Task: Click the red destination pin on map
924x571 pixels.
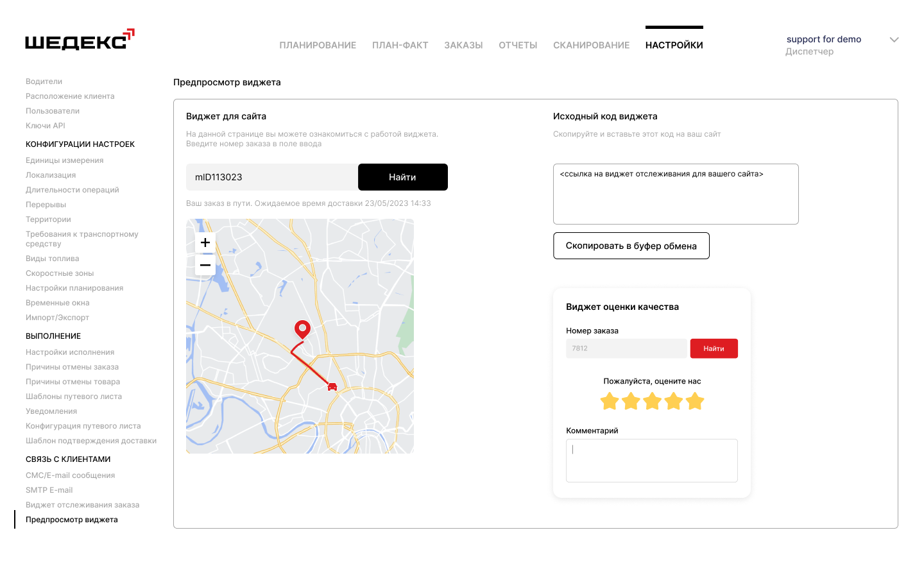Action: [302, 328]
